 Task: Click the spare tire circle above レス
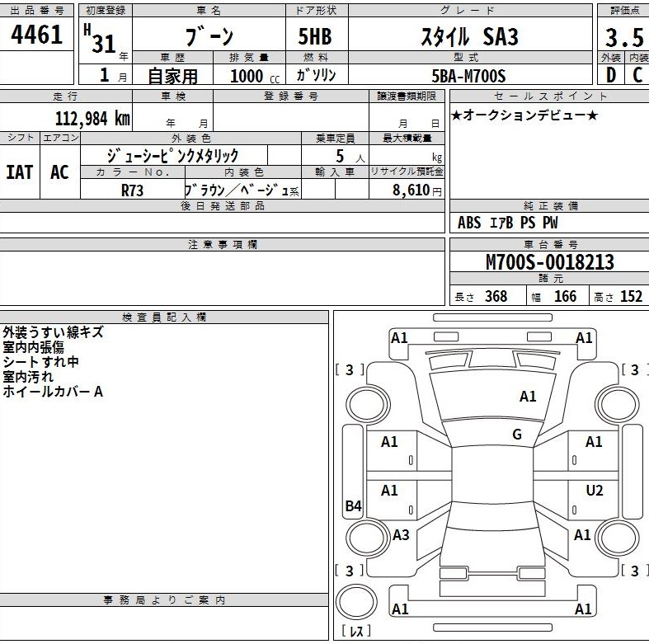[356, 602]
